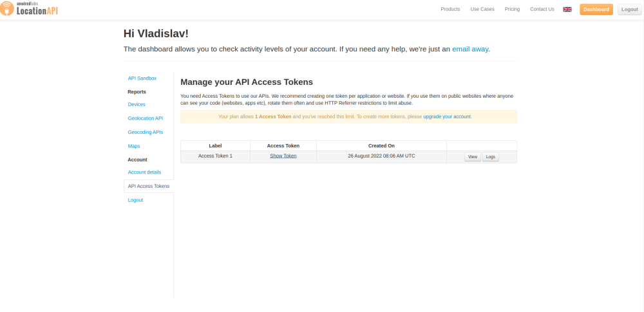Open the Products menu
The width and height of the screenshot is (644, 312).
coord(450,10)
